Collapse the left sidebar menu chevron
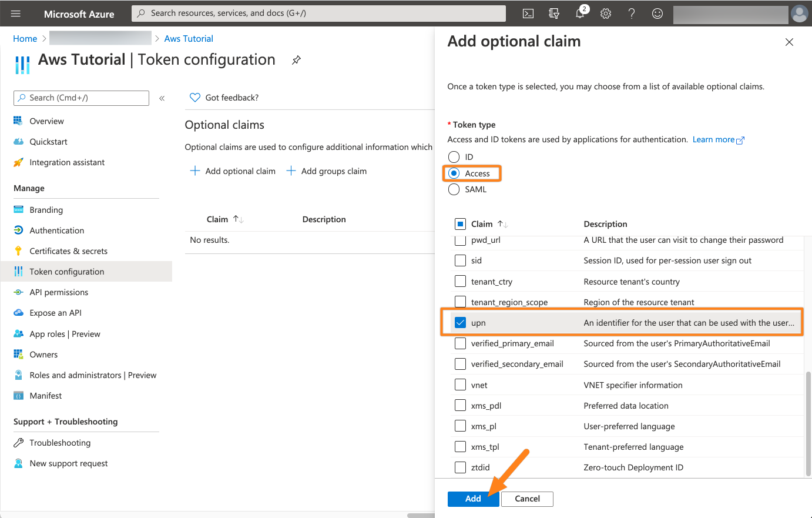 click(x=162, y=98)
